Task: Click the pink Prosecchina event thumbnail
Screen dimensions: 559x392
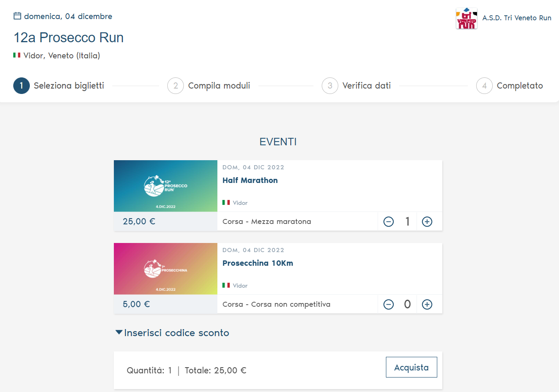Action: (166, 269)
